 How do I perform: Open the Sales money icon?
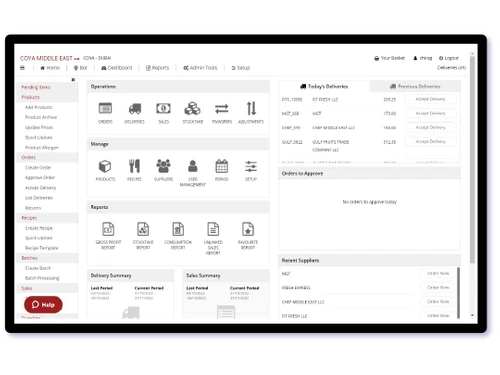[163, 109]
